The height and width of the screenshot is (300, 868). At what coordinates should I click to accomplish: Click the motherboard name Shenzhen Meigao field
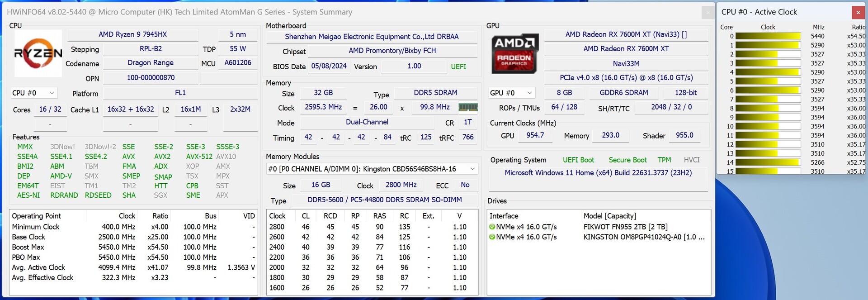coord(372,37)
